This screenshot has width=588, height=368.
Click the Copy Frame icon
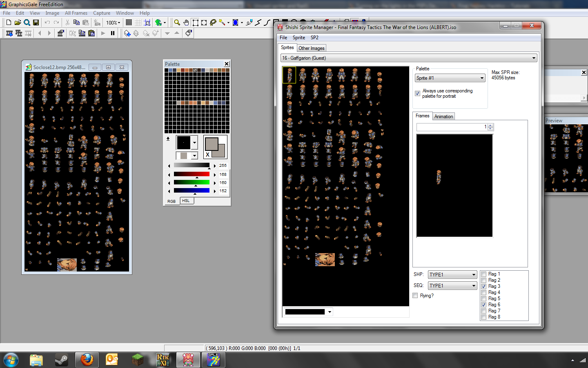tap(82, 33)
